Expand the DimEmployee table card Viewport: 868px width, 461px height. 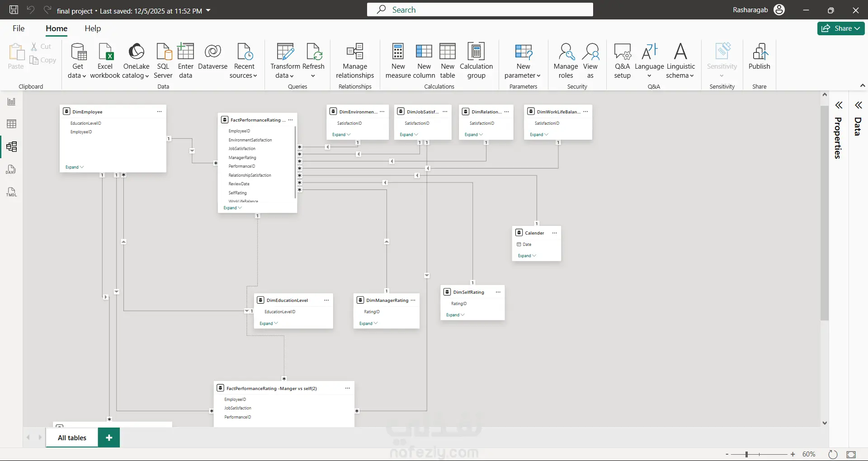(75, 167)
